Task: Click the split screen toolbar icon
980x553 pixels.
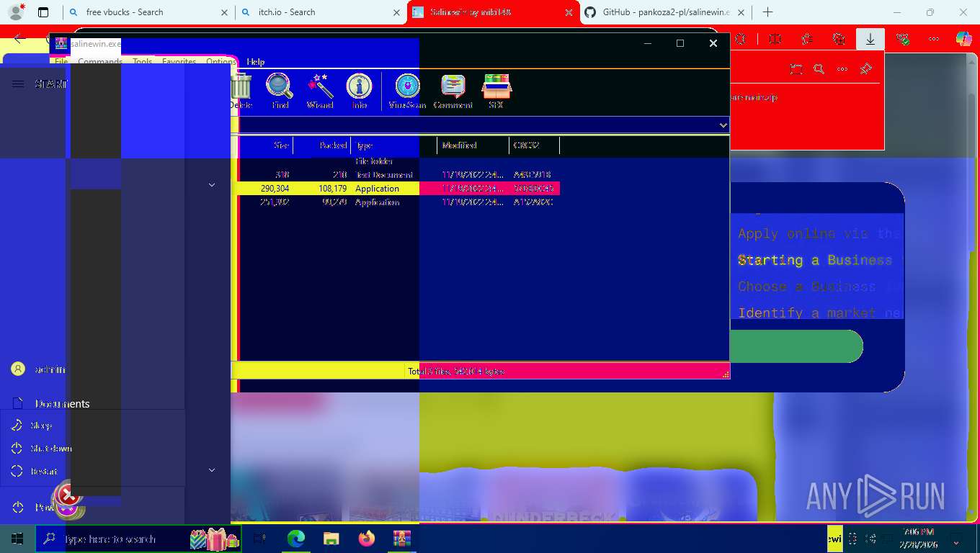Action: [x=775, y=40]
